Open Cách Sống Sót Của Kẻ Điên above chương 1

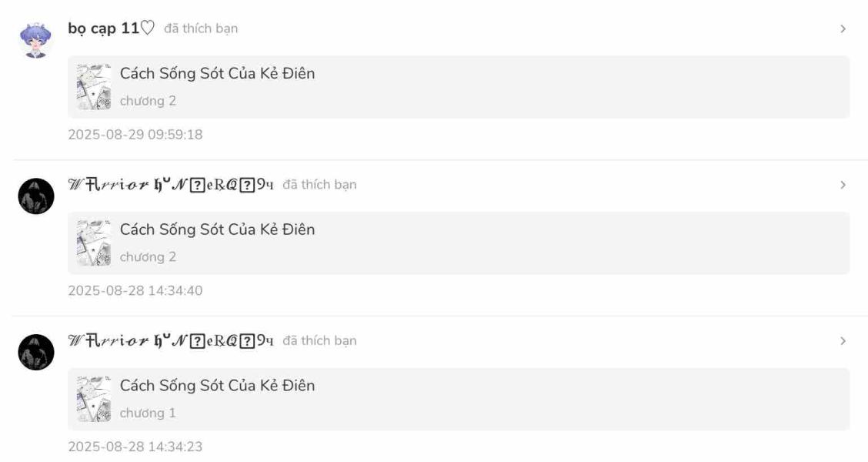[x=217, y=386]
